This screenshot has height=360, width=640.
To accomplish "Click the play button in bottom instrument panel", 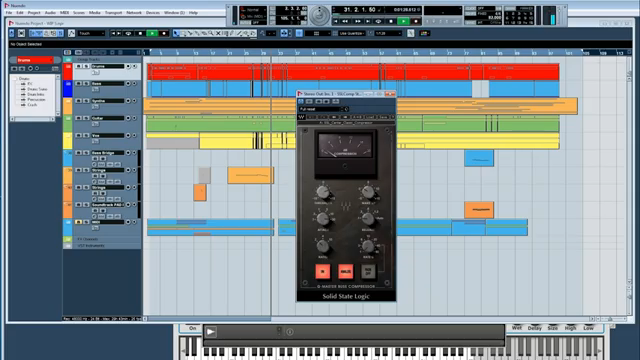I will coord(211,332).
